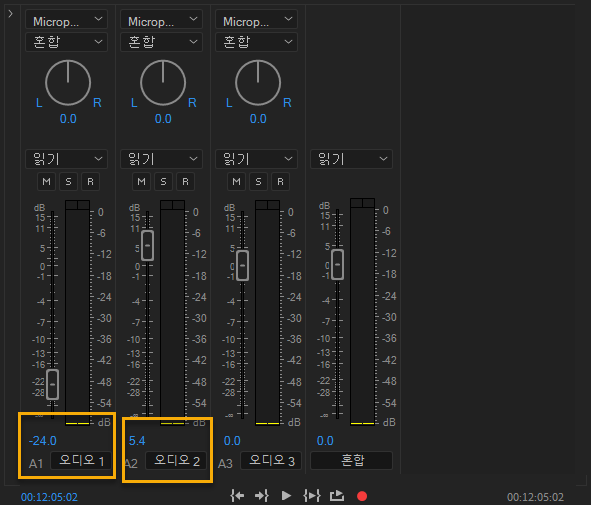Click the A2 level meter
591x505 pixels.
[172, 312]
